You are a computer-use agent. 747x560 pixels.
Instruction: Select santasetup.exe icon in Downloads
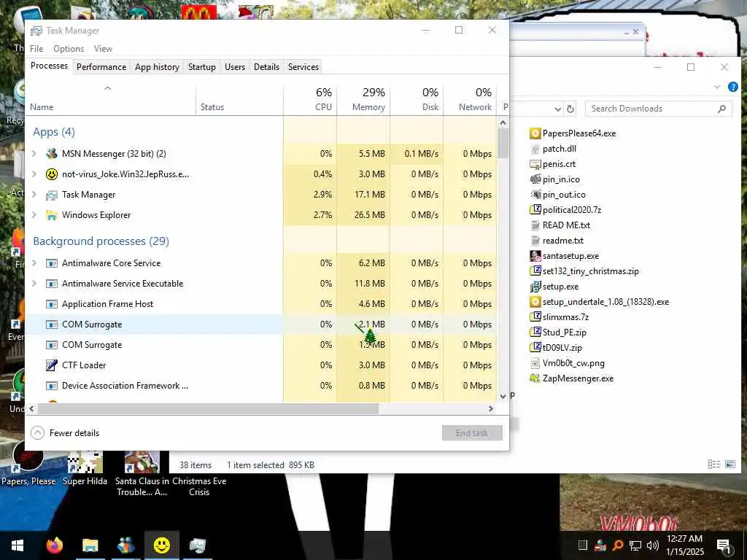tap(535, 256)
